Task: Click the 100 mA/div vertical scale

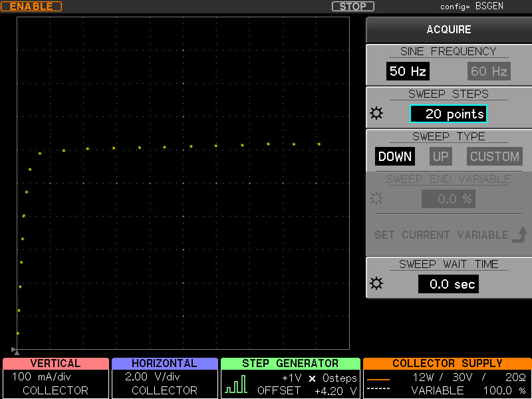Action: (x=41, y=377)
